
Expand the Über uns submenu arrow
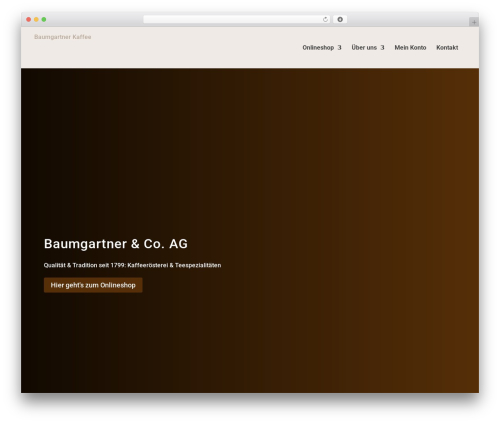382,48
